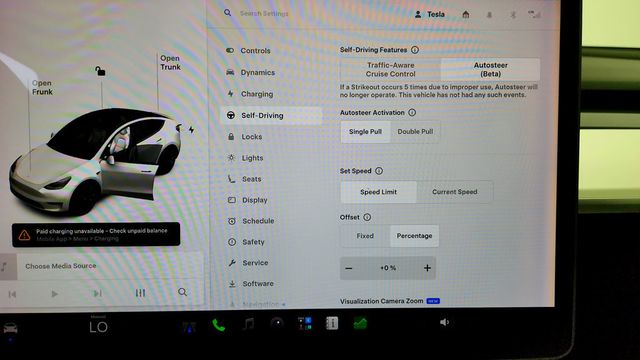Tap the media search magnifier icon
Screen dimensions: 640x360
[x=182, y=292]
